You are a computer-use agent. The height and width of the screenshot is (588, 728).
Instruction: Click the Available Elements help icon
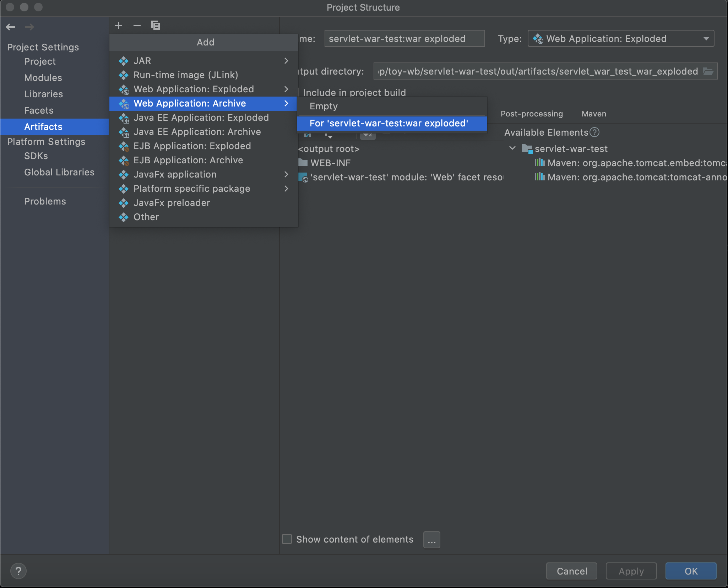tap(594, 132)
